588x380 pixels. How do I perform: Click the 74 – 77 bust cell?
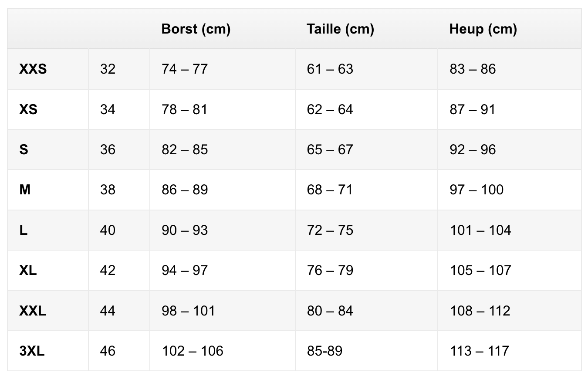[x=185, y=69]
